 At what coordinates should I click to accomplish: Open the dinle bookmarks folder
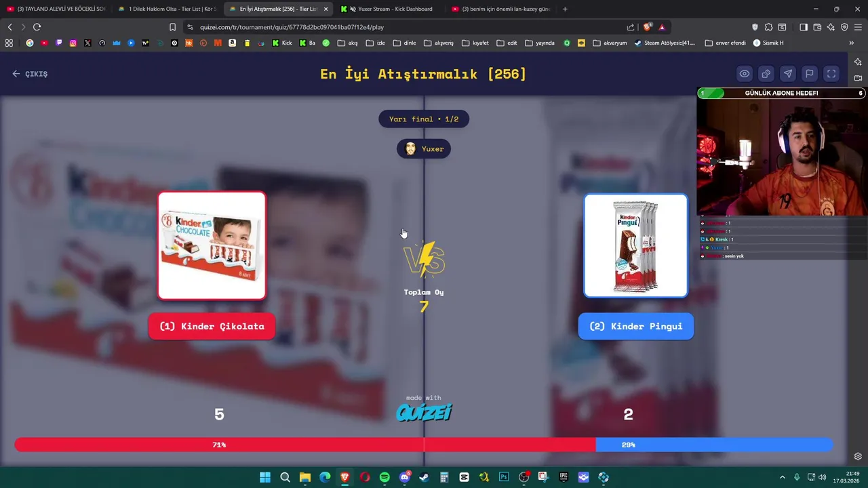pos(405,43)
